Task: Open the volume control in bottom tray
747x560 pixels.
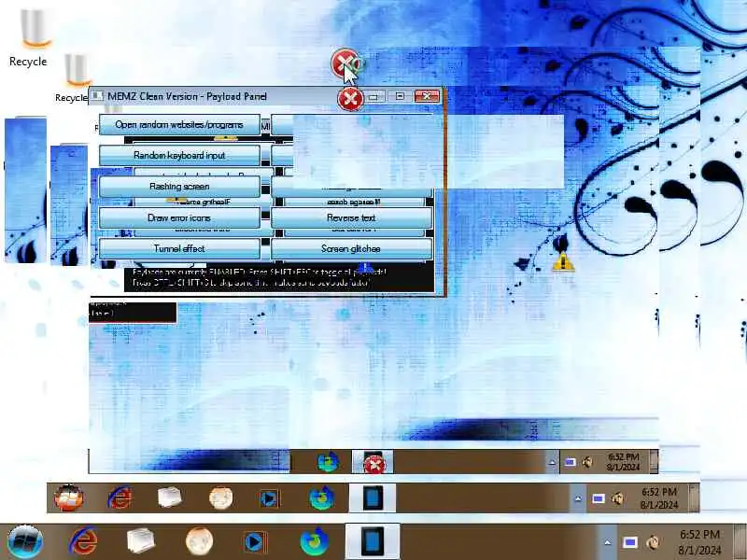Action: 653,542
